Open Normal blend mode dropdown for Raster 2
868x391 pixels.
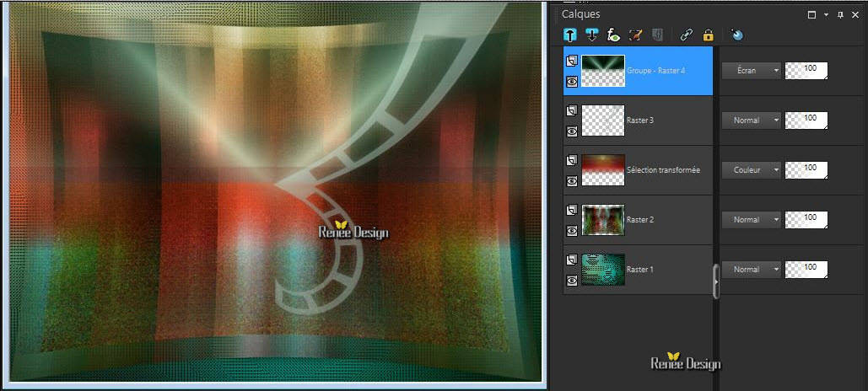coord(752,220)
